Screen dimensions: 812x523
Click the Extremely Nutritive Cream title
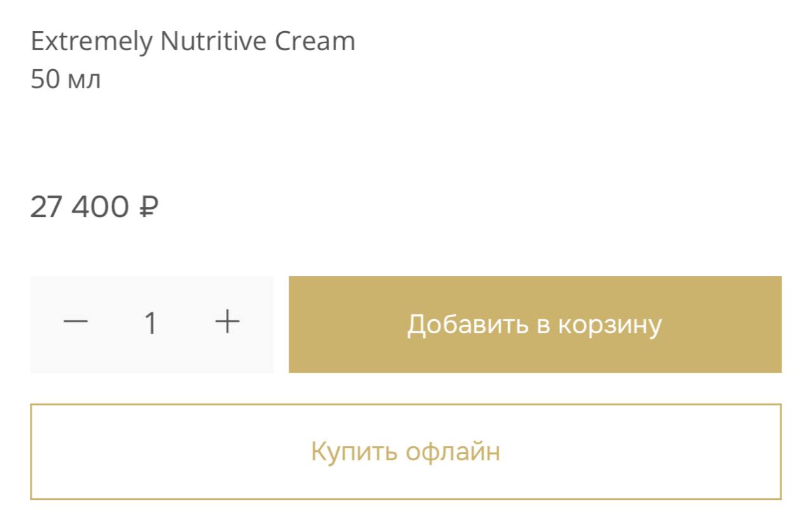193,42
